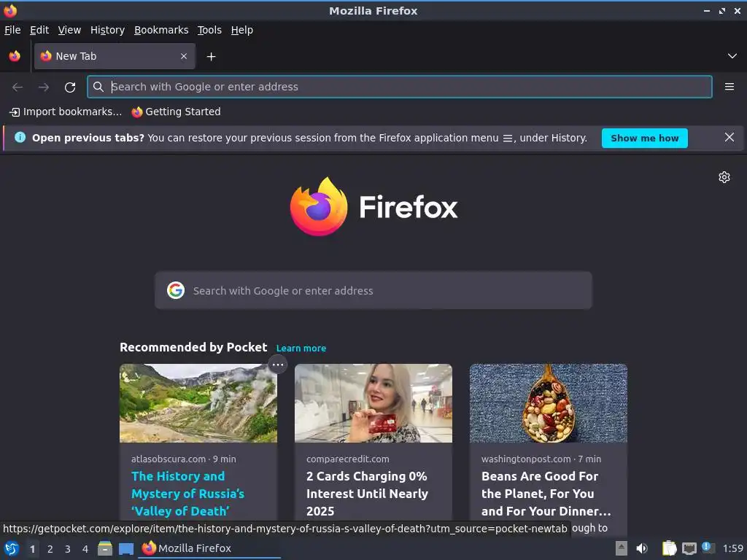Open new tab personalize gear icon
747x560 pixels.
(x=724, y=177)
